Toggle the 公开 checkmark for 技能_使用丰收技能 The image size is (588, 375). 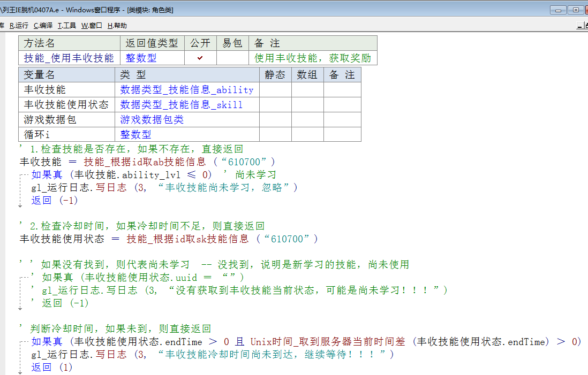tap(200, 58)
